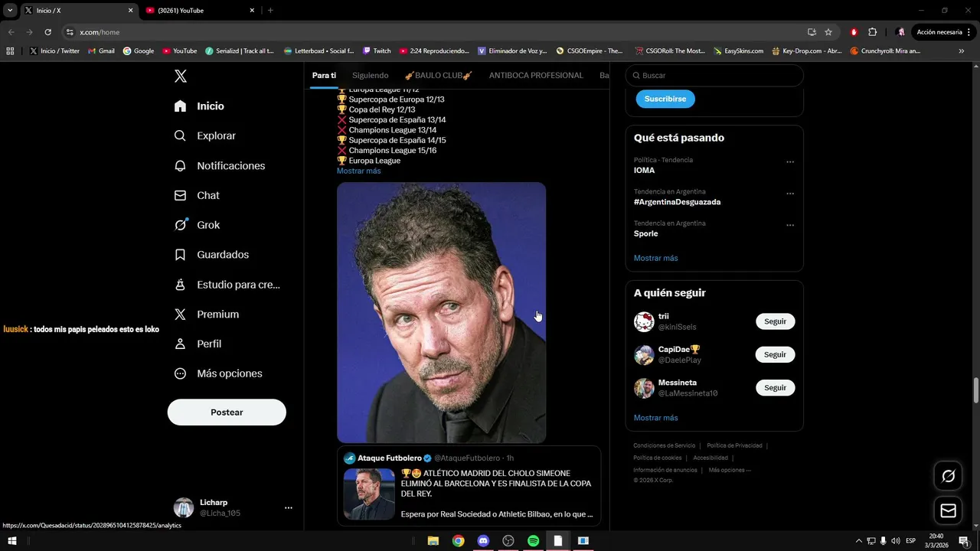Click the address bar URL
Image resolution: width=980 pixels, height=551 pixels.
coord(100,32)
